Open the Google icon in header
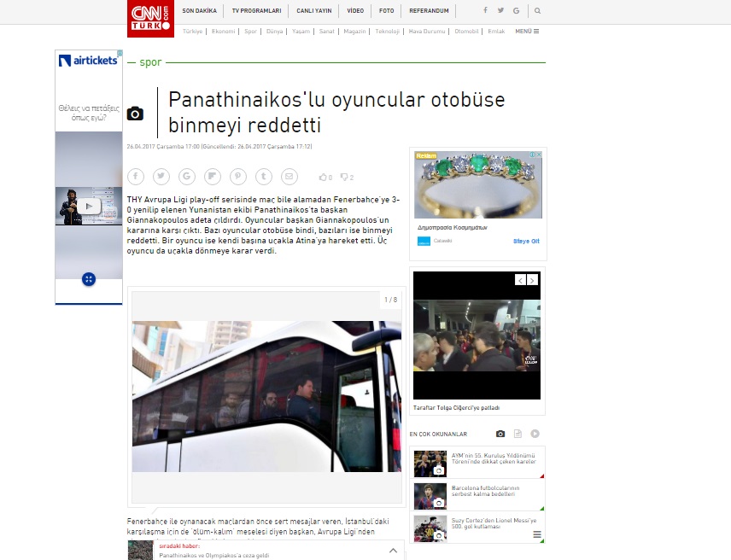Image resolution: width=731 pixels, height=560 pixels. coord(516,11)
